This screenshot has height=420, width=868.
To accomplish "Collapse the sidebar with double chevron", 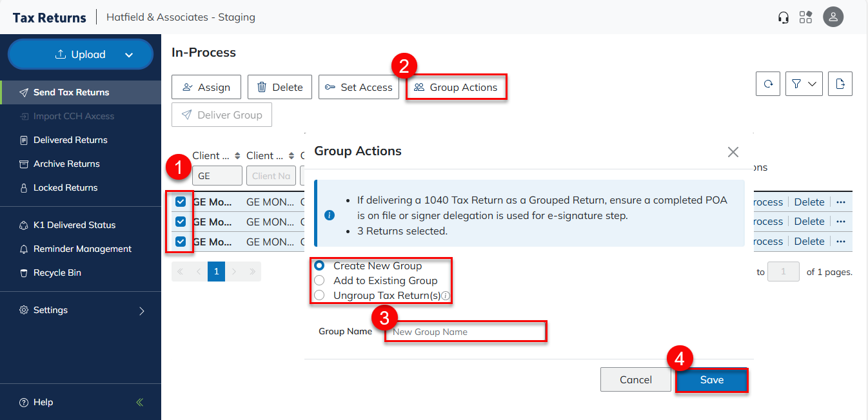I will coord(140,402).
